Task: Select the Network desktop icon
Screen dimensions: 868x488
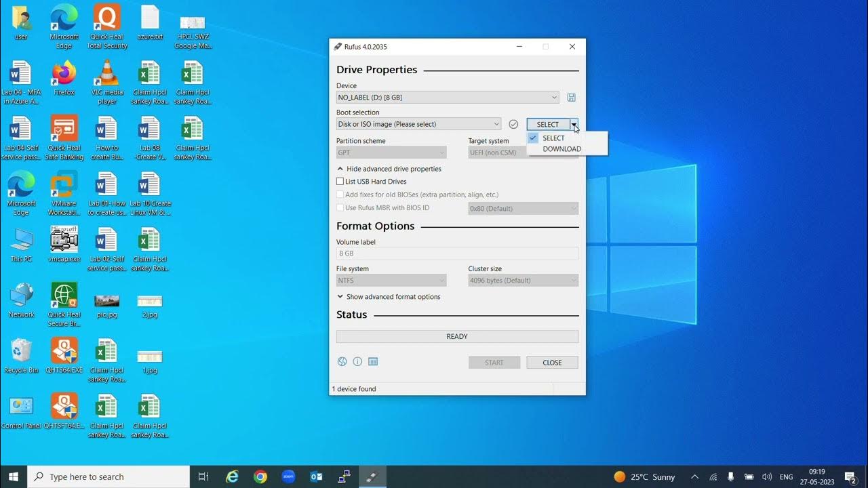Action: pyautogui.click(x=21, y=301)
